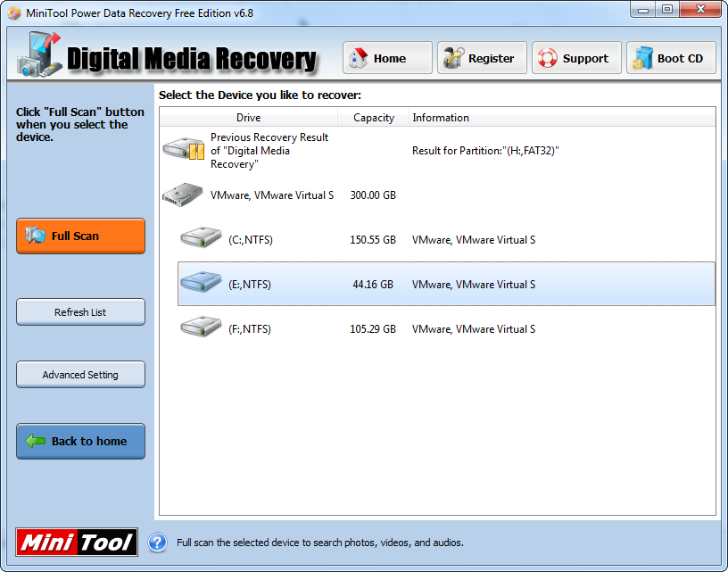Go Back to home
This screenshot has width=728, height=572.
[x=81, y=441]
